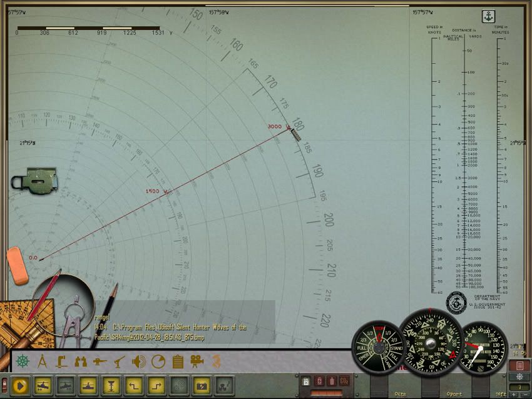Screen dimensions: 532x399
Task: Go to the anti-aircraft gun station
Action: (x=120, y=361)
